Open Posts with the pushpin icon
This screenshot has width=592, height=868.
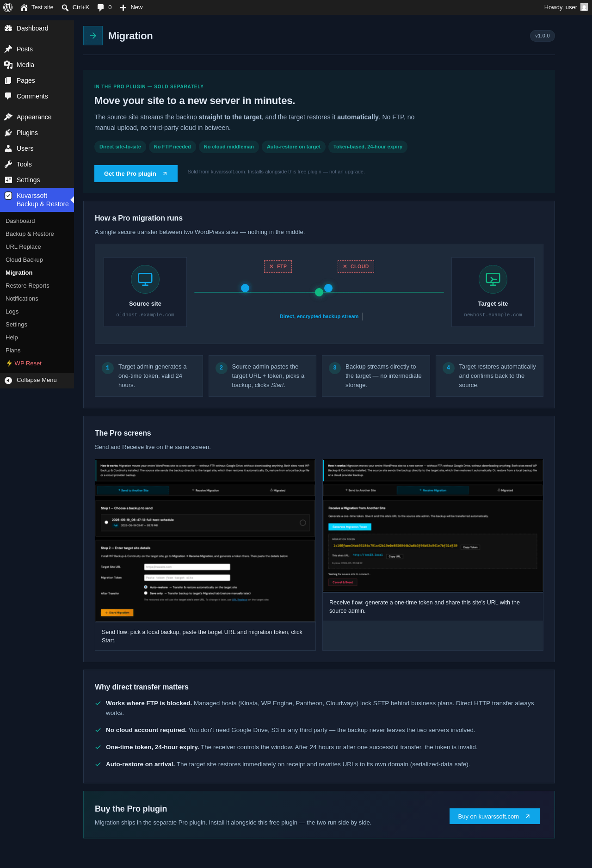(8, 49)
